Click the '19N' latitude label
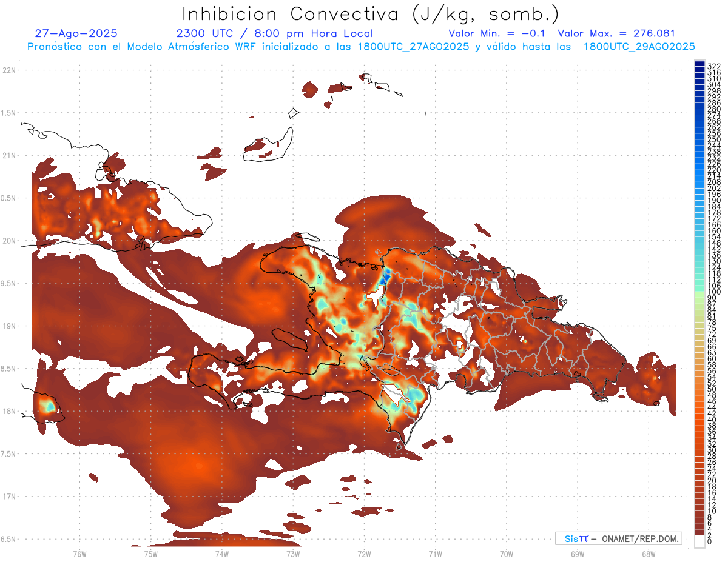 9,326
